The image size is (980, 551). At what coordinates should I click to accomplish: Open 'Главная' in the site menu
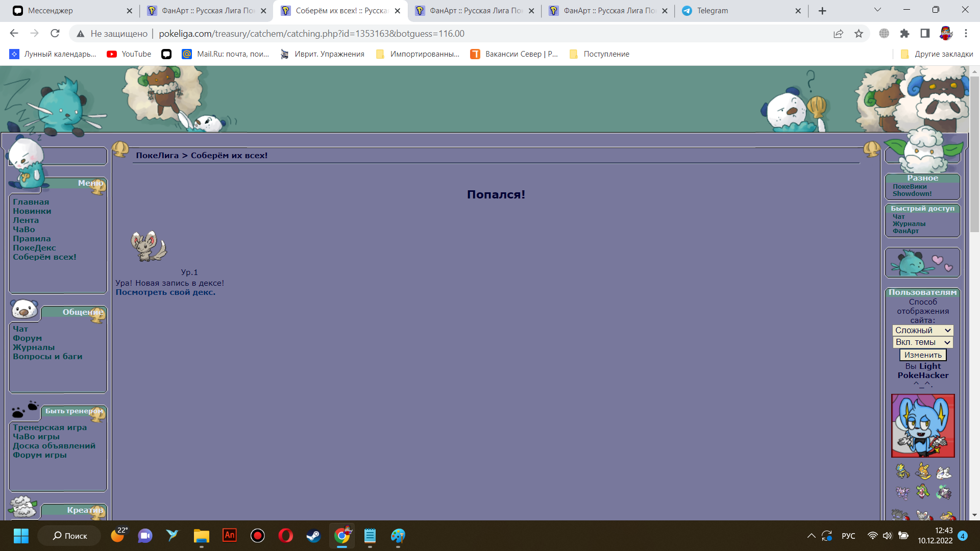pos(31,202)
